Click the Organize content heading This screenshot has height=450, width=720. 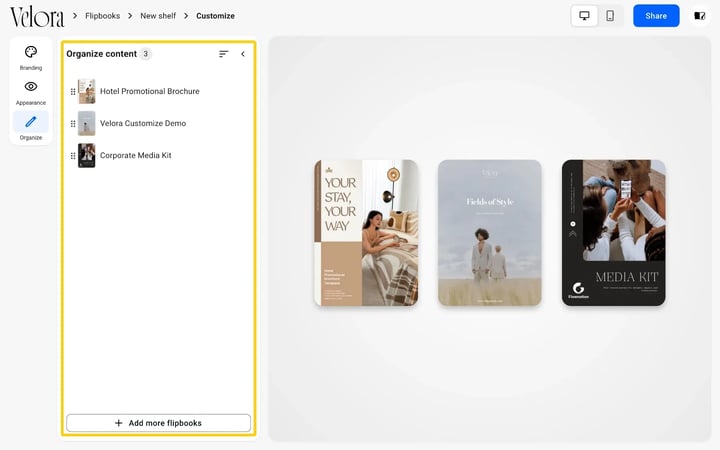click(101, 54)
